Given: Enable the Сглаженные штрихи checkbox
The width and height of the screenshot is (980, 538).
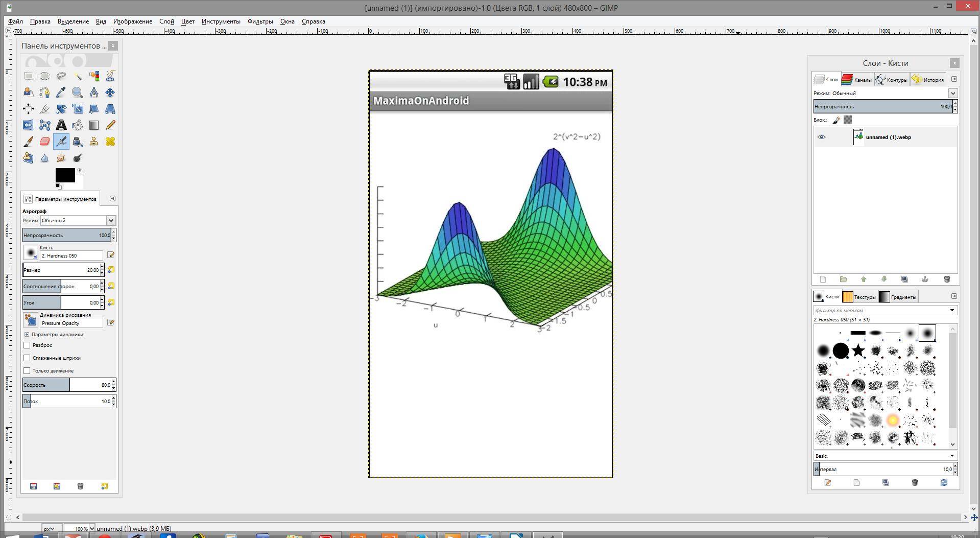Looking at the screenshot, I should click(x=27, y=358).
